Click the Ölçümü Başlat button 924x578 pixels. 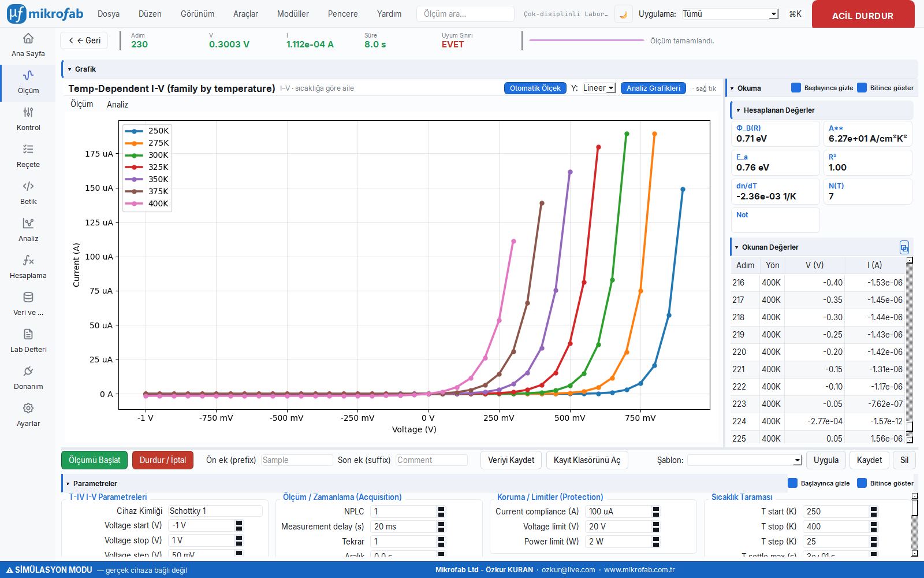[95, 460]
